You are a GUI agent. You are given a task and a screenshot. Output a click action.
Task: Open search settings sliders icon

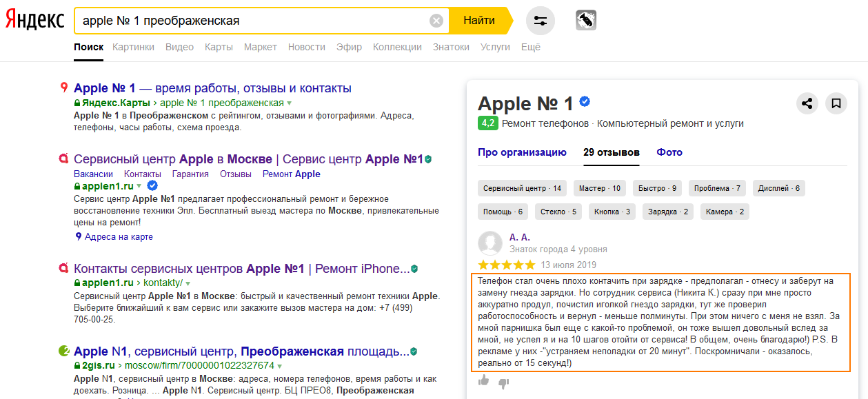point(541,21)
